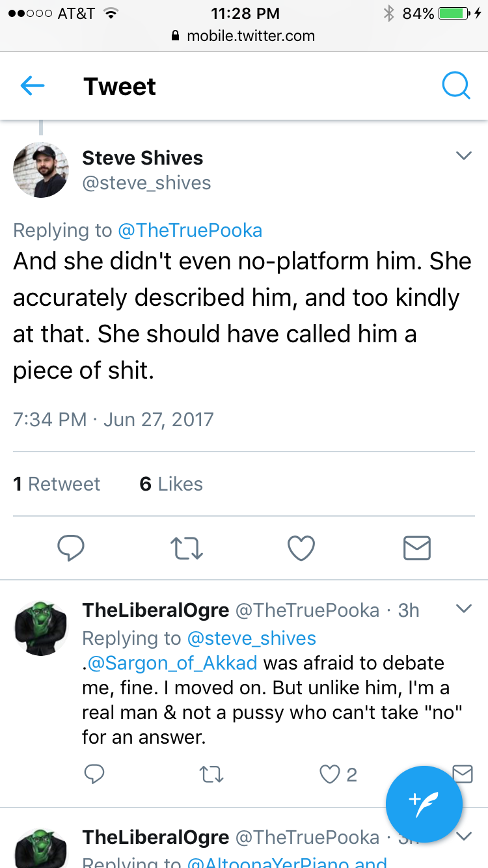View the 1 Retweet list
The width and height of the screenshot is (488, 868).
57,484
